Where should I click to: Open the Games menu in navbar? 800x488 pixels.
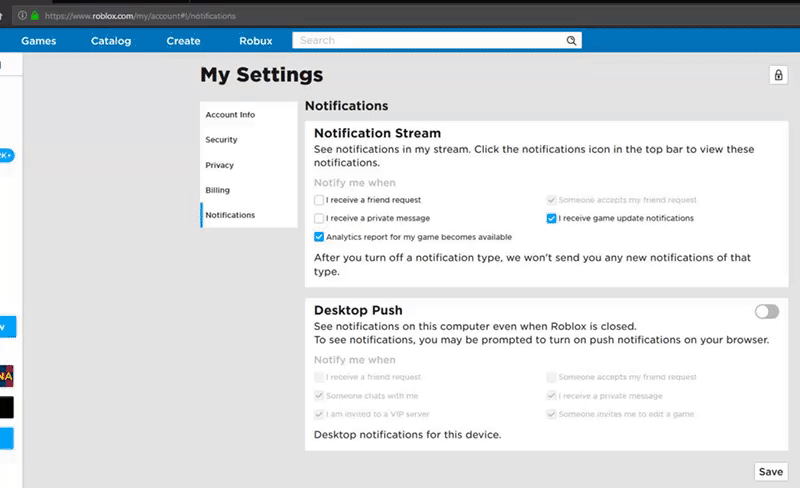tap(39, 41)
